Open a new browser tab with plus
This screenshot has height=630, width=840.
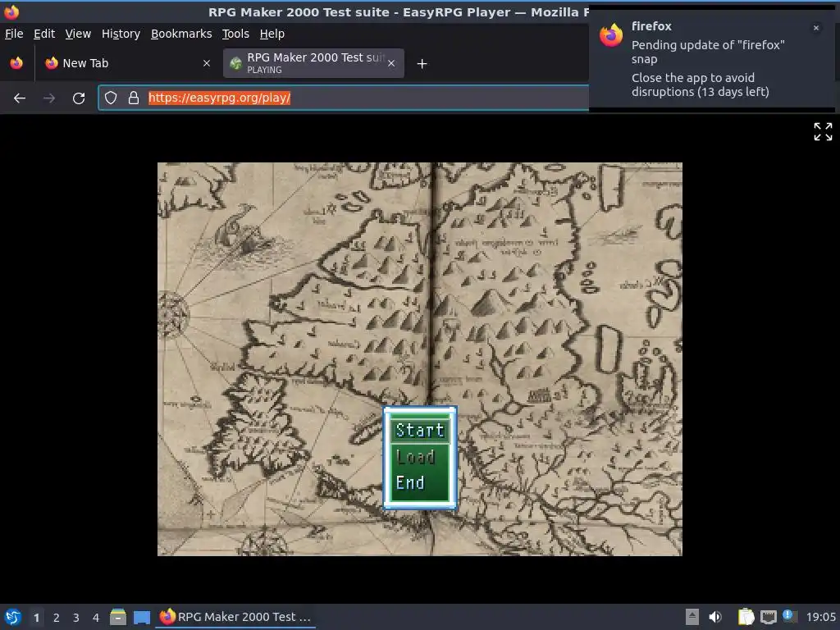click(422, 64)
